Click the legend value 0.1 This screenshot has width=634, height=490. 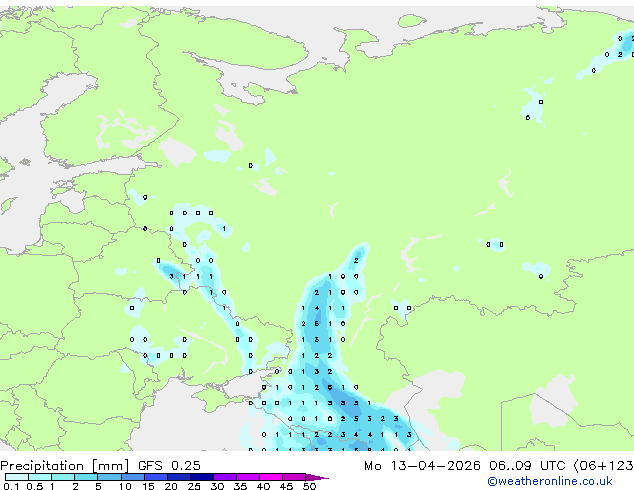[x=11, y=486]
